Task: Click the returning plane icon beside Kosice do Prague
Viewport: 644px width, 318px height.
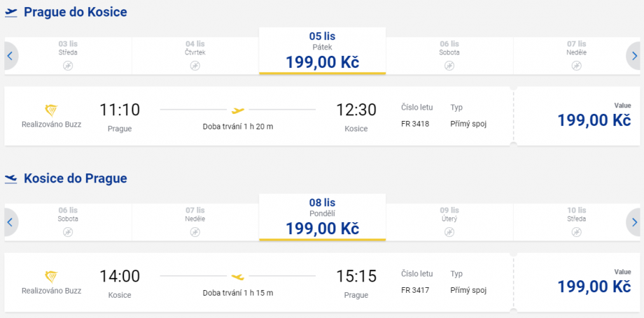Action: (10, 179)
